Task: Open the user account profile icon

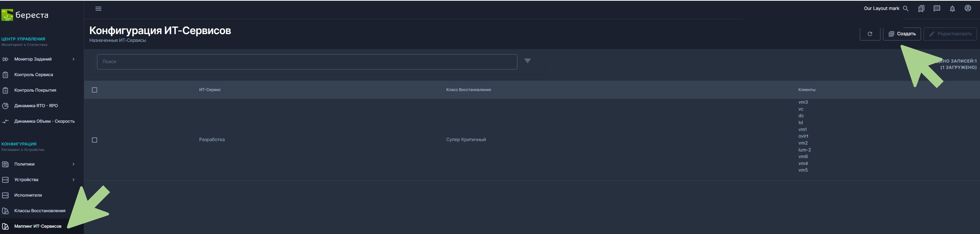Action: coord(968,8)
